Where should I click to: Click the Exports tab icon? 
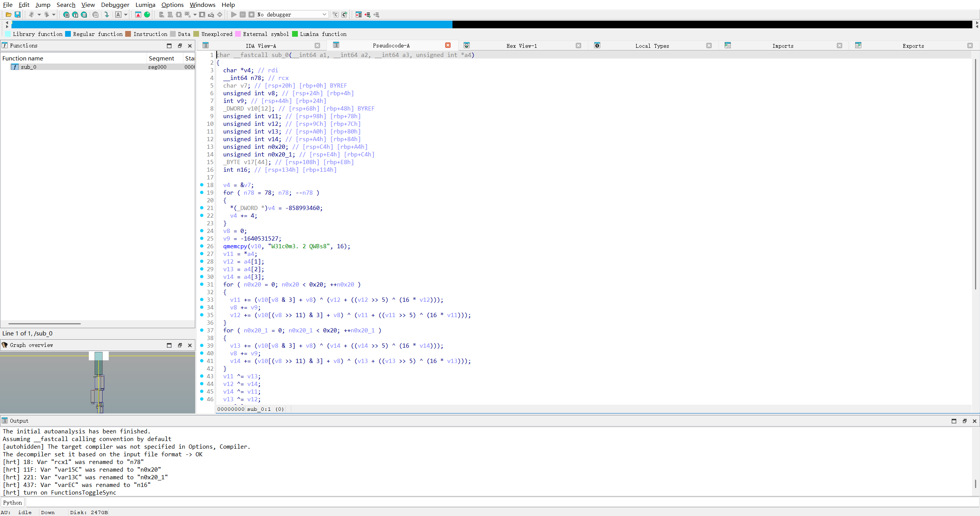coord(858,46)
